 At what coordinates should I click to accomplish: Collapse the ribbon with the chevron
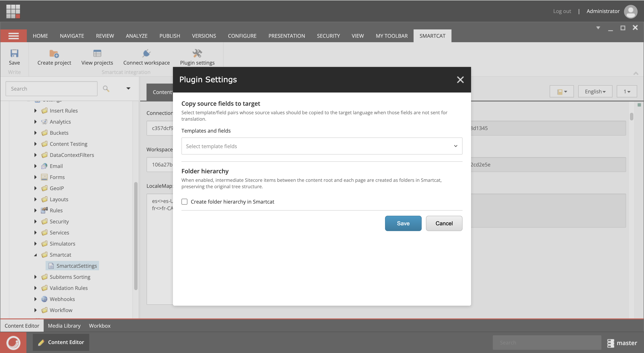[636, 73]
